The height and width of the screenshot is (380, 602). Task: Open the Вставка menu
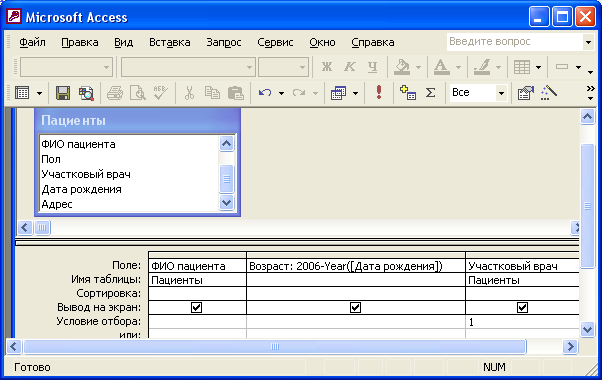[x=170, y=42]
